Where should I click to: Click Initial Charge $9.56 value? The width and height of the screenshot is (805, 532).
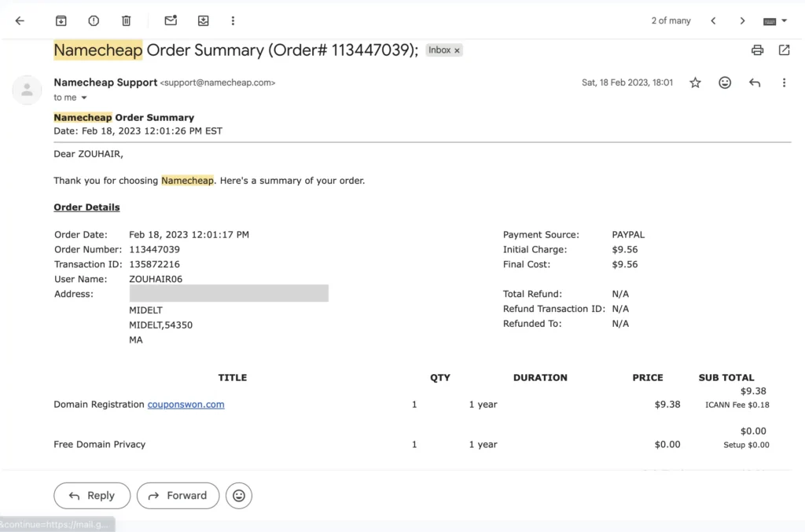pos(625,249)
